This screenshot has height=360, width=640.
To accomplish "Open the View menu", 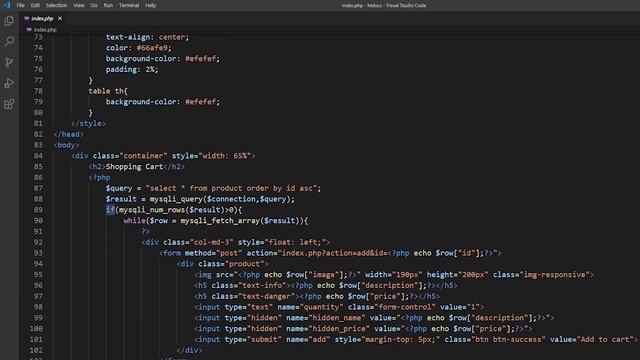I will click(79, 5).
